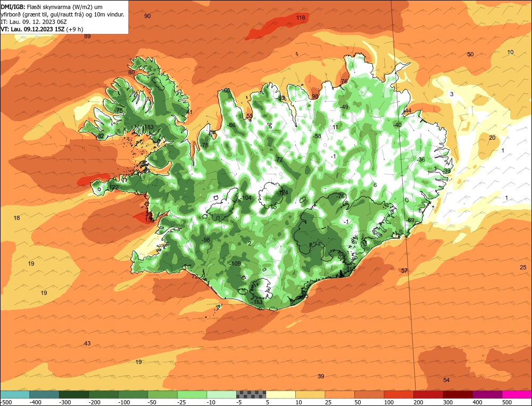532x406 pixels.
Task: Click the green -100 to -50 legend swatch
Action: [132, 394]
